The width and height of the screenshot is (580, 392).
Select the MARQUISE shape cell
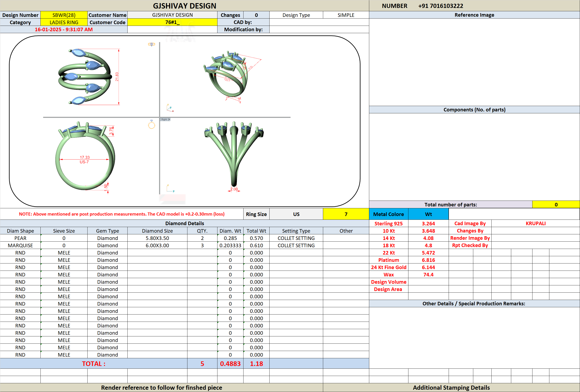click(x=20, y=245)
